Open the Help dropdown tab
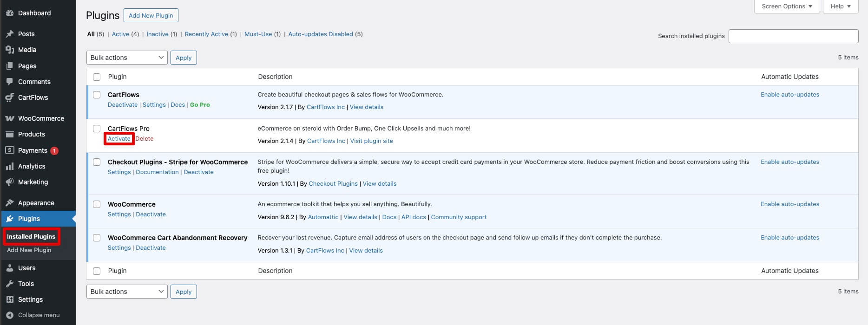 pos(840,6)
